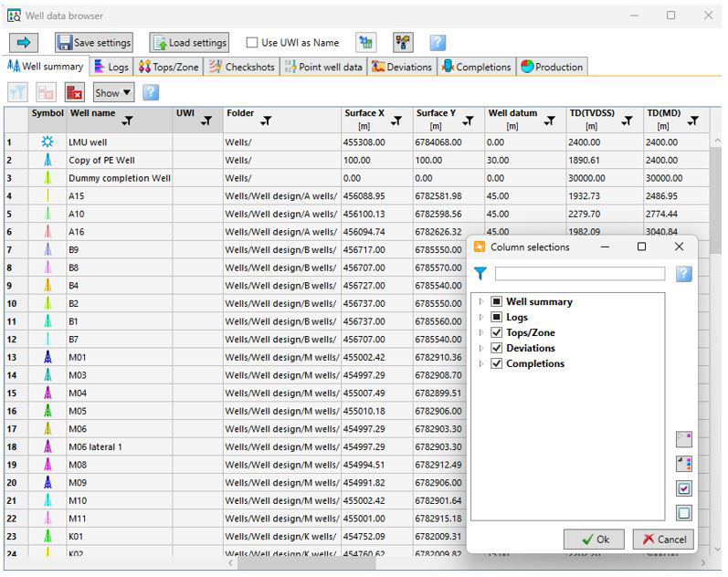Click the horizontal scrollbar thumb at bottom

click(306, 562)
